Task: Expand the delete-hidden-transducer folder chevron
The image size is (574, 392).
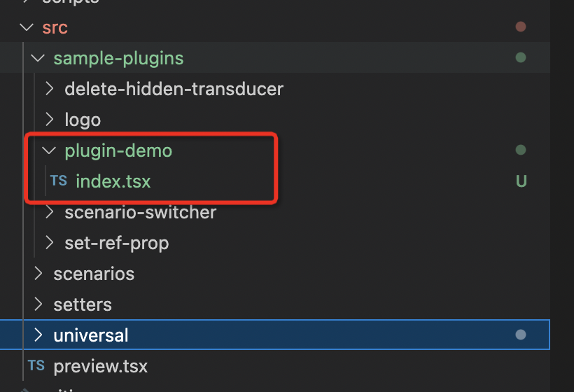Action: pos(49,89)
